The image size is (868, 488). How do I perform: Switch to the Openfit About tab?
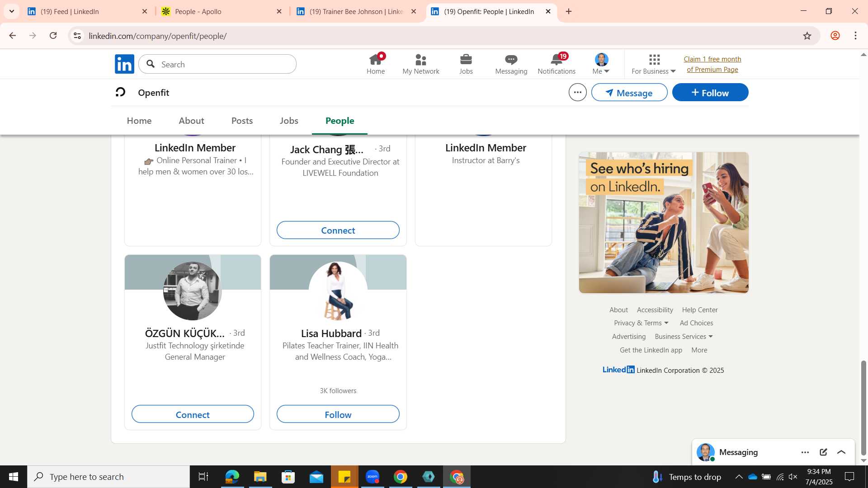pos(191,121)
